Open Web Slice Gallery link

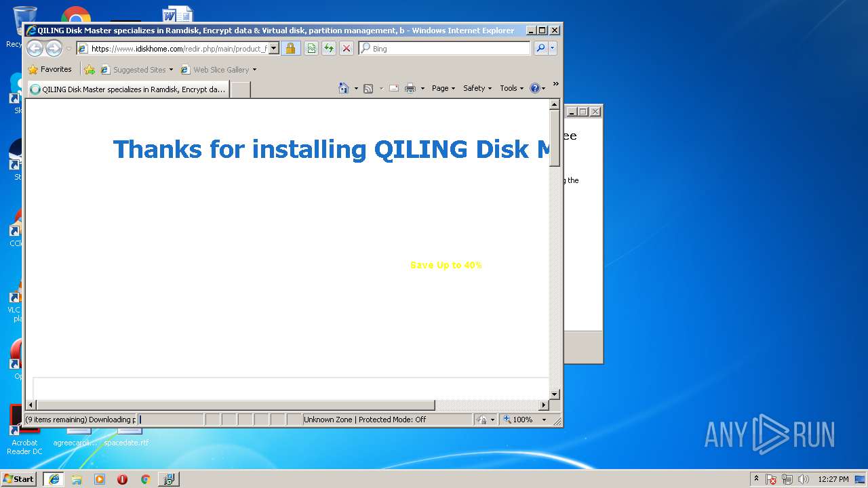click(x=216, y=69)
